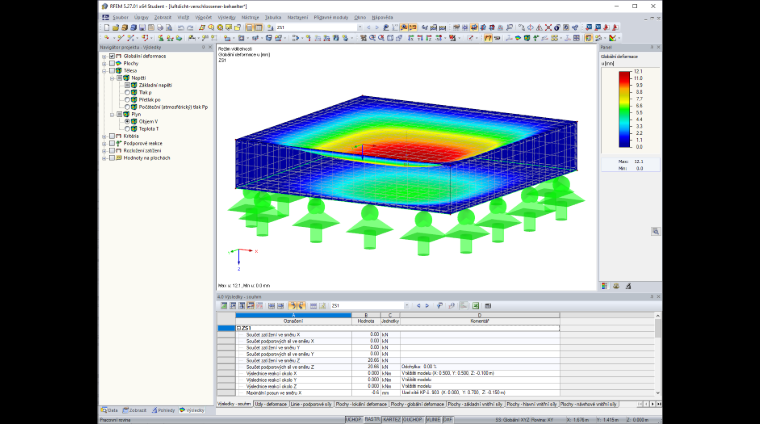Image resolution: width=760 pixels, height=424 pixels.
Task: Click the Print icon in toolbar
Action: tap(160, 28)
